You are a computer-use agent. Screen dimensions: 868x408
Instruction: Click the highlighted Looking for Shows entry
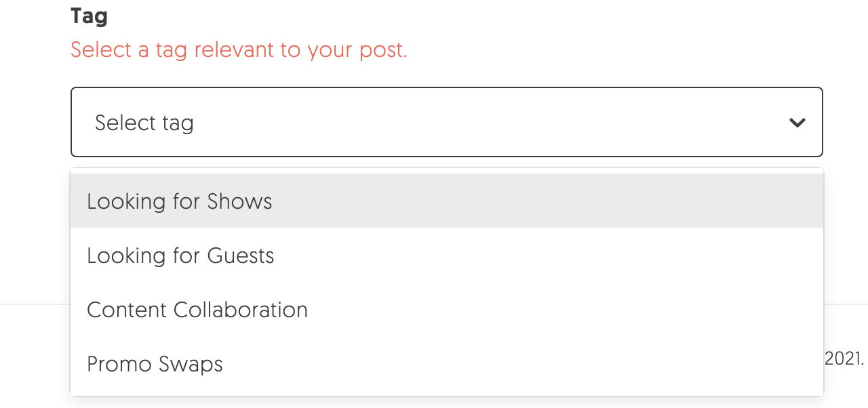179,201
